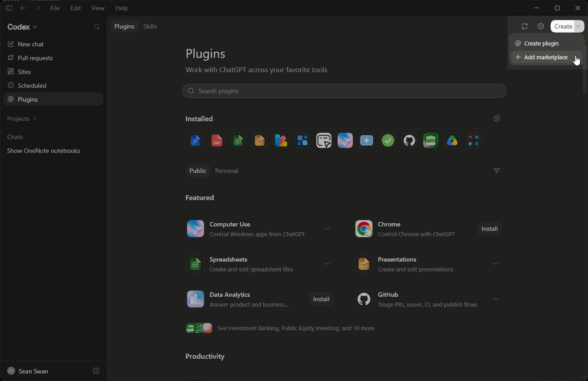Viewport: 588px width, 381px height.
Task: Open plugin settings gear near Create
Action: (541, 26)
